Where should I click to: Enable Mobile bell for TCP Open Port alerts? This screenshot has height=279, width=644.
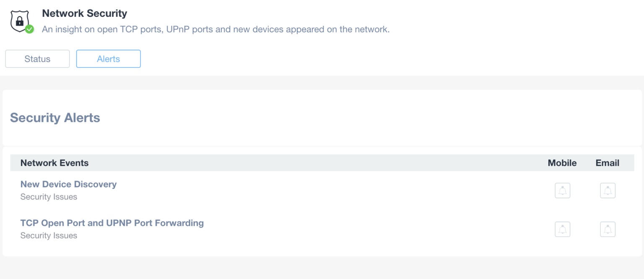(562, 229)
